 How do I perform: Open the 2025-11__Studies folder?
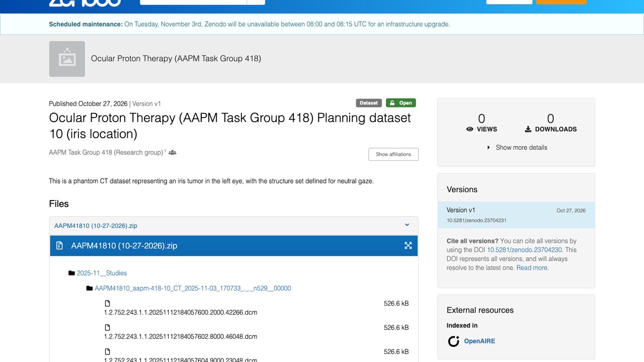pyautogui.click(x=102, y=273)
